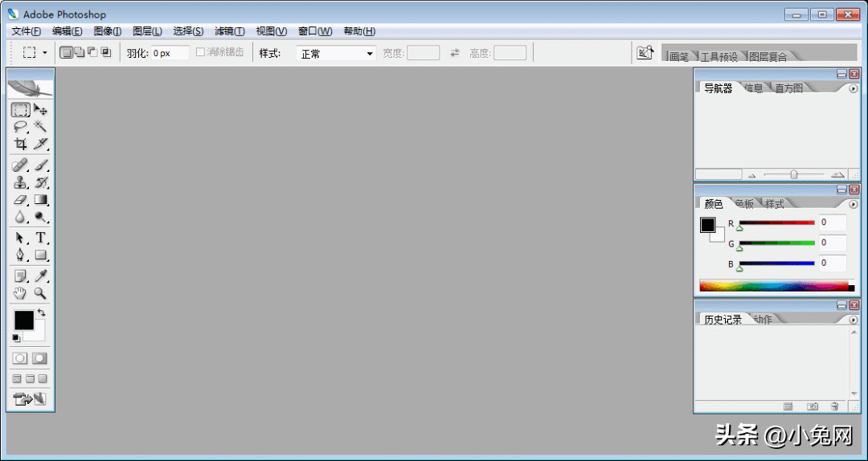Screen dimensions: 868x461
Task: Click the feather logo atop the toolbox
Action: click(31, 88)
